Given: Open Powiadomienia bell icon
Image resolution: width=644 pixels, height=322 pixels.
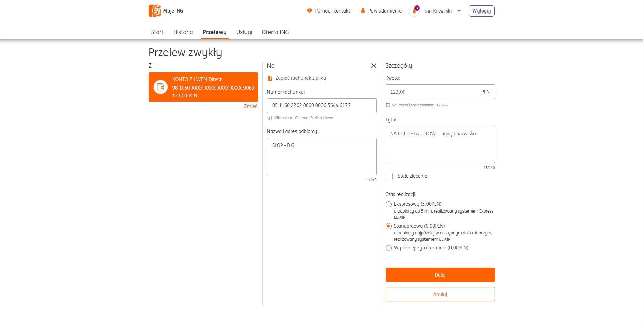Looking at the screenshot, I should 363,11.
